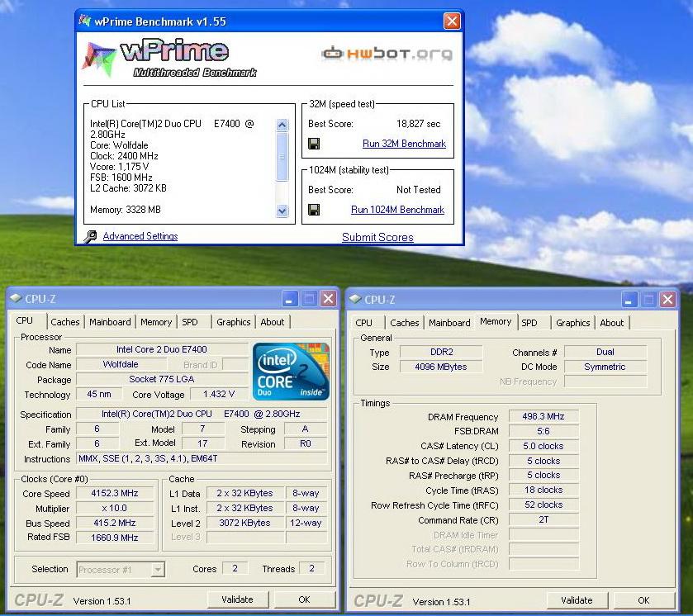Click the memory Size value 4096 MBytes
Viewport: 693px width, 616px height.
pos(440,367)
